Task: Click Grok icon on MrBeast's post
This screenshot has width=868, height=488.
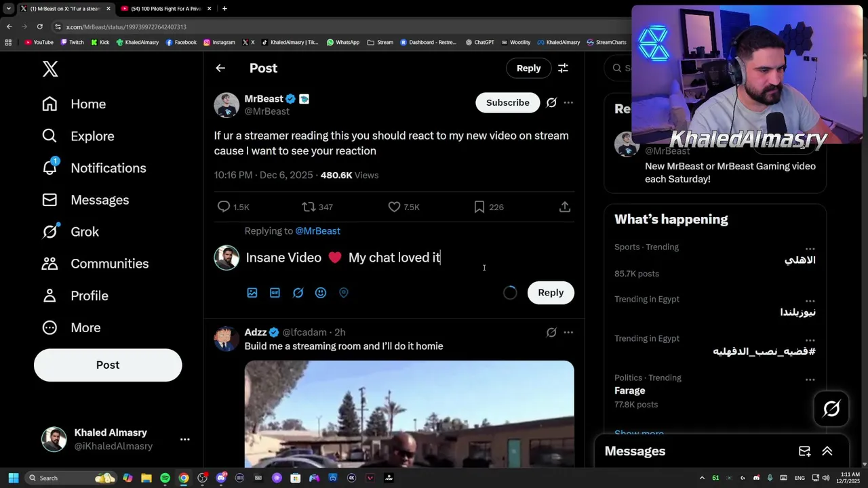Action: [551, 103]
